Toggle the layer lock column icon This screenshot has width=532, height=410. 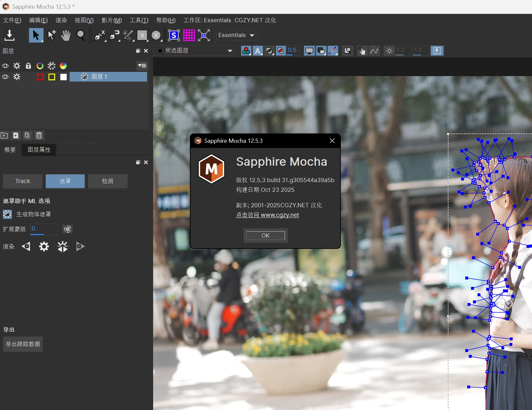point(28,66)
